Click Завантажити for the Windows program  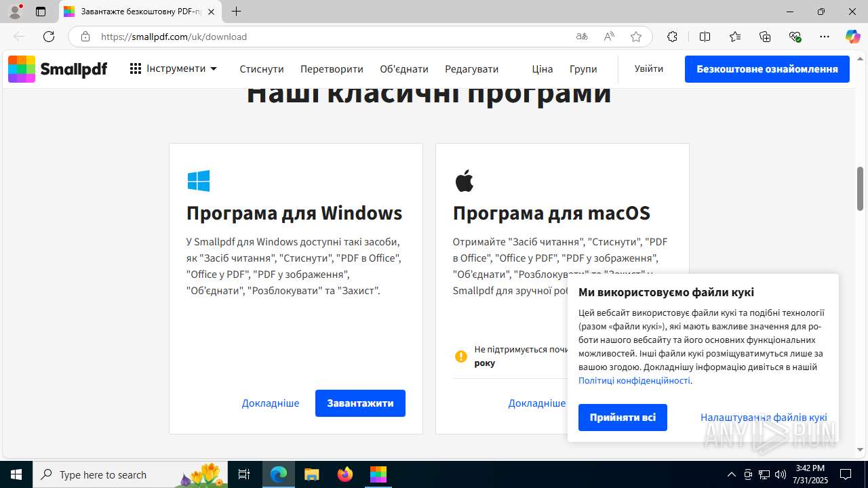pyautogui.click(x=360, y=403)
